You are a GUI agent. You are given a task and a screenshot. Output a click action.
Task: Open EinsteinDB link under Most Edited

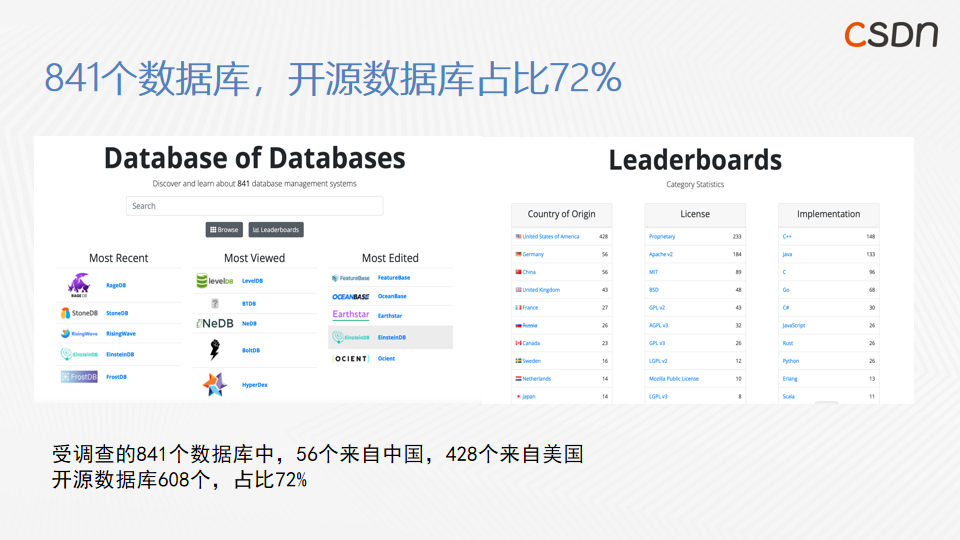click(392, 337)
